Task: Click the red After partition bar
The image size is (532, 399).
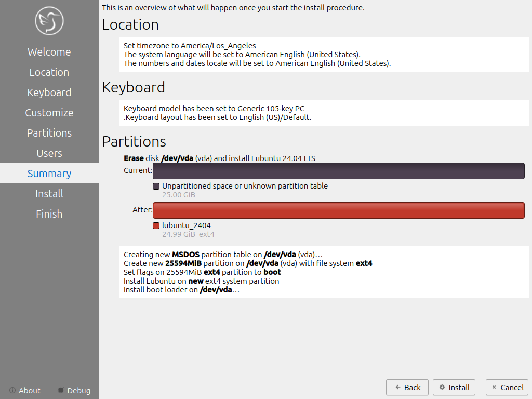Action: 338,210
